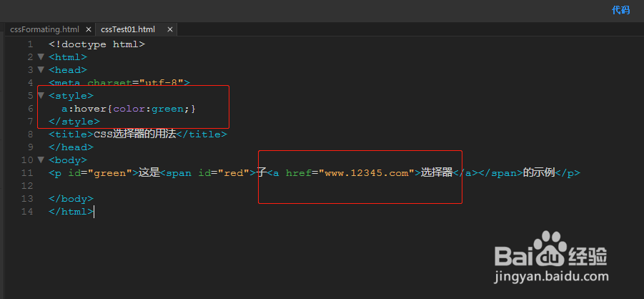The height and width of the screenshot is (299, 644).
Task: Click line number 6 in the gutter
Action: (31, 109)
